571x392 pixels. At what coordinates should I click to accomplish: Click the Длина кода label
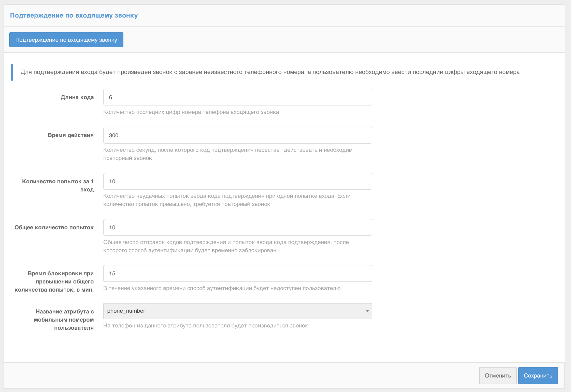pyautogui.click(x=77, y=97)
